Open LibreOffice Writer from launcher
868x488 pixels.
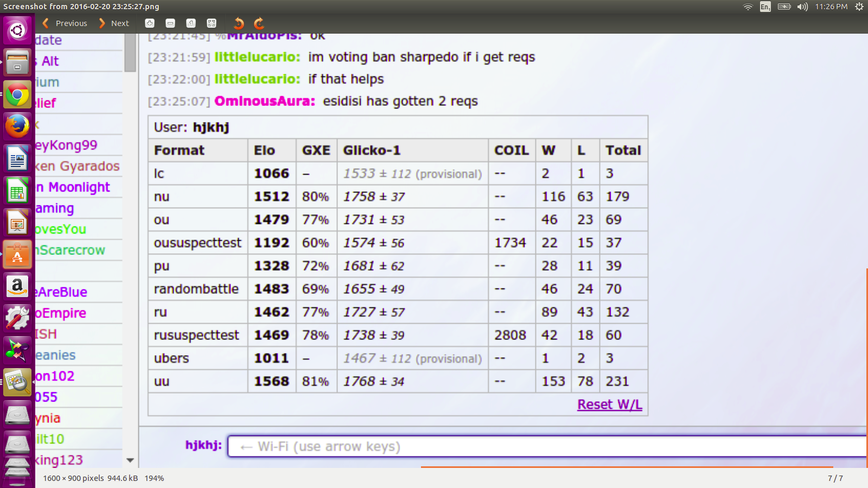pos(17,159)
